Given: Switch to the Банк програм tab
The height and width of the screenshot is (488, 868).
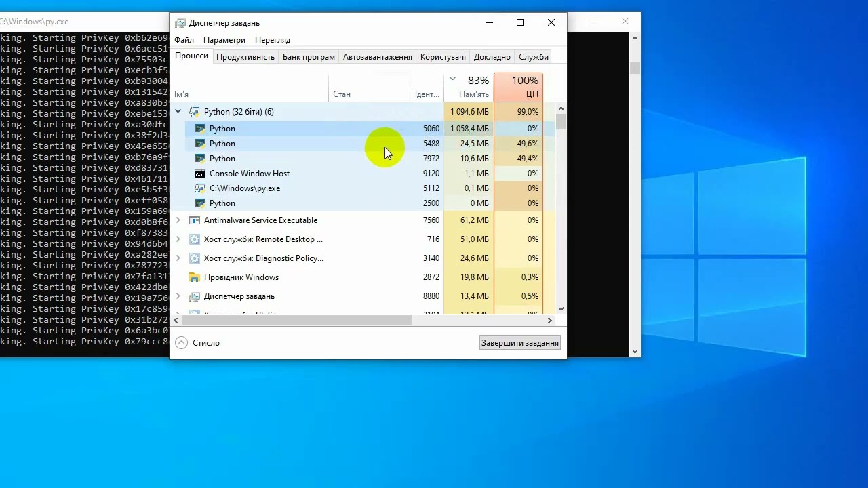Looking at the screenshot, I should click(x=309, y=57).
